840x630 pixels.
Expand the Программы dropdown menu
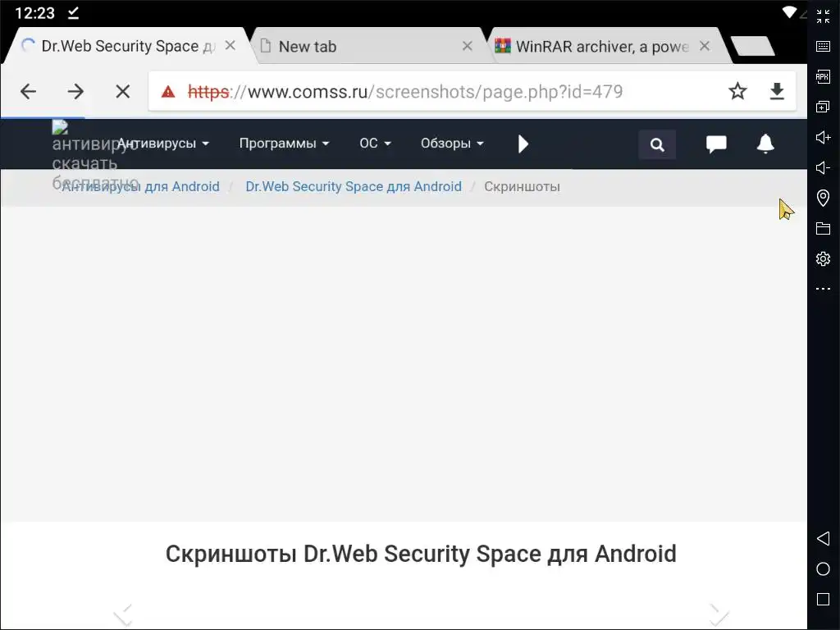(x=284, y=144)
